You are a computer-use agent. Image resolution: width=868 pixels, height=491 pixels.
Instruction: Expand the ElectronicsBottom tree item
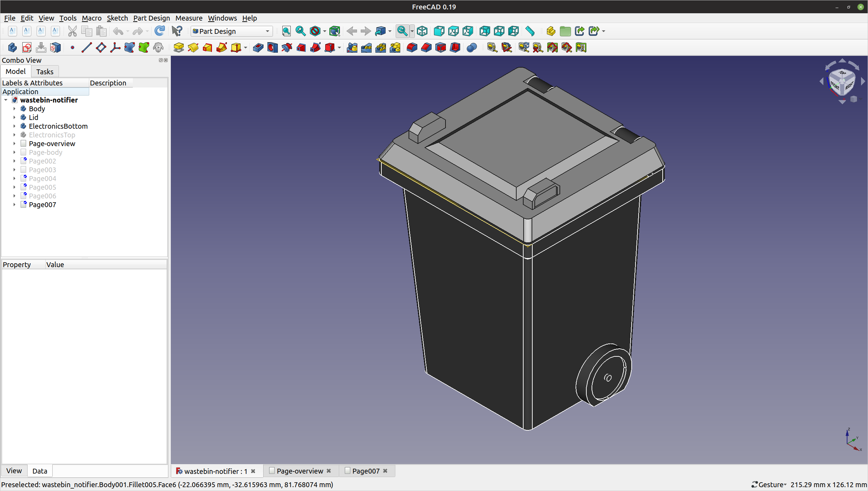point(14,126)
